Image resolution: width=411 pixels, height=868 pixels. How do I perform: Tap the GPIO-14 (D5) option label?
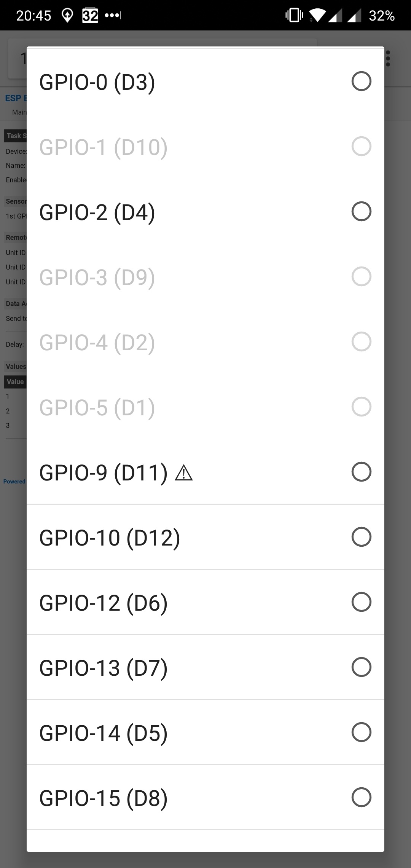(x=104, y=733)
